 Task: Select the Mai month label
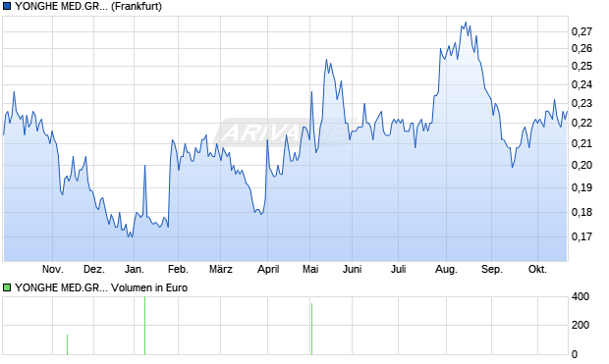[310, 269]
